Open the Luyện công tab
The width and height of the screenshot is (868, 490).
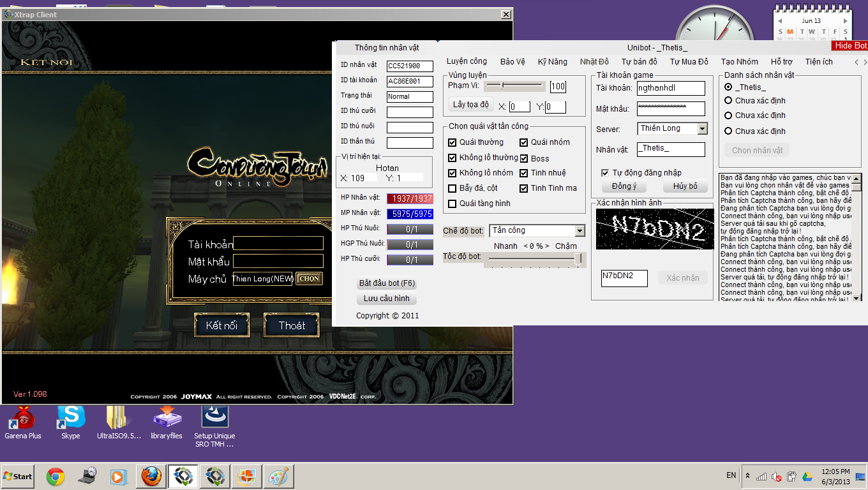[467, 61]
